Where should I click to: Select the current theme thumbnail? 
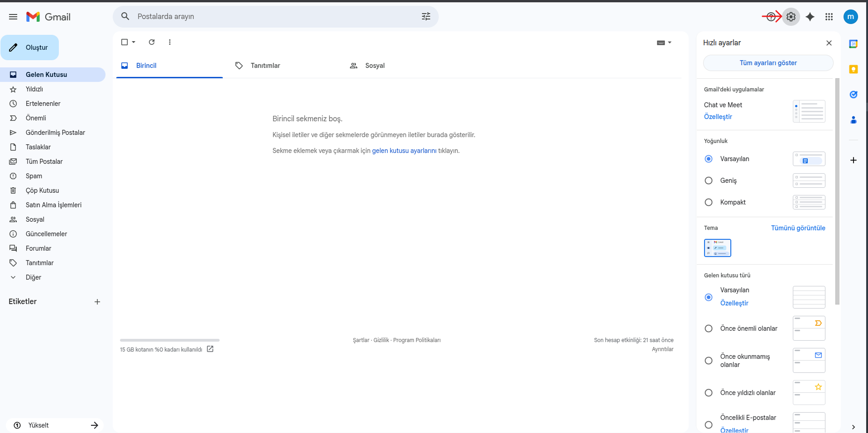[717, 248]
